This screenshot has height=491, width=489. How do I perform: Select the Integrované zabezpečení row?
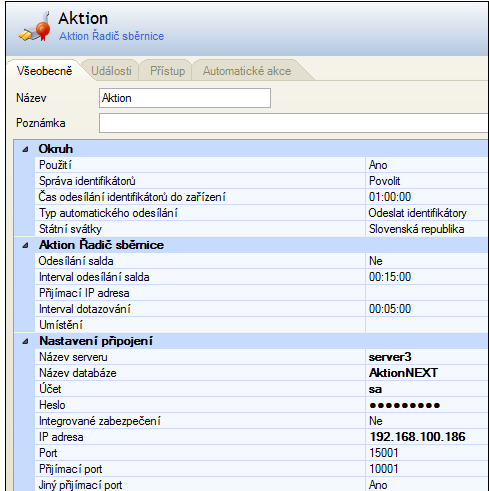[261, 421]
